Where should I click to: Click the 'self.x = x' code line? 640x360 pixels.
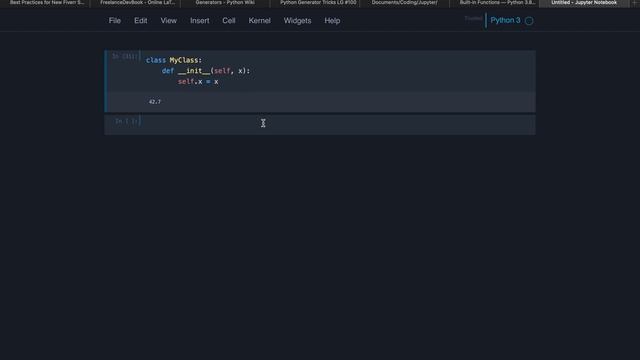198,82
